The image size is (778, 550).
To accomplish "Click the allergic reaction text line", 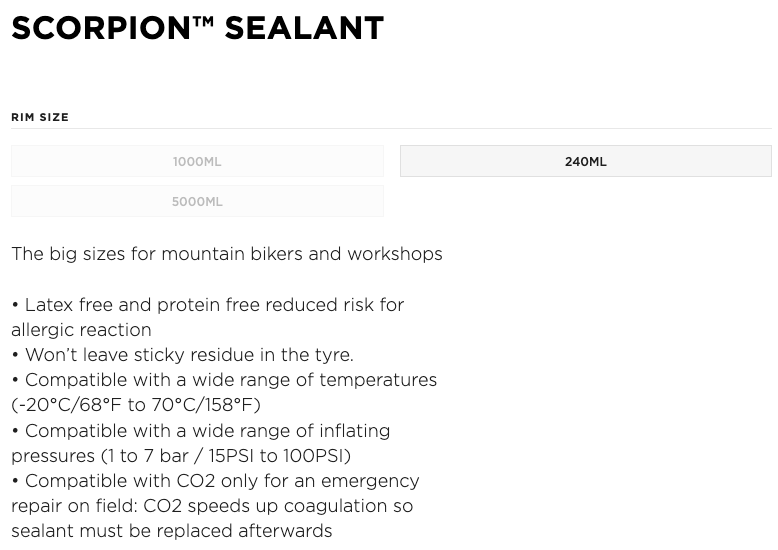I will 81,330.
